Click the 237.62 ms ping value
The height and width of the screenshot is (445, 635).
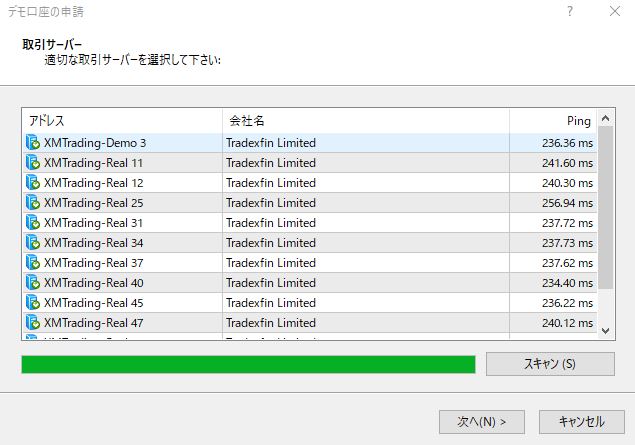pyautogui.click(x=567, y=263)
